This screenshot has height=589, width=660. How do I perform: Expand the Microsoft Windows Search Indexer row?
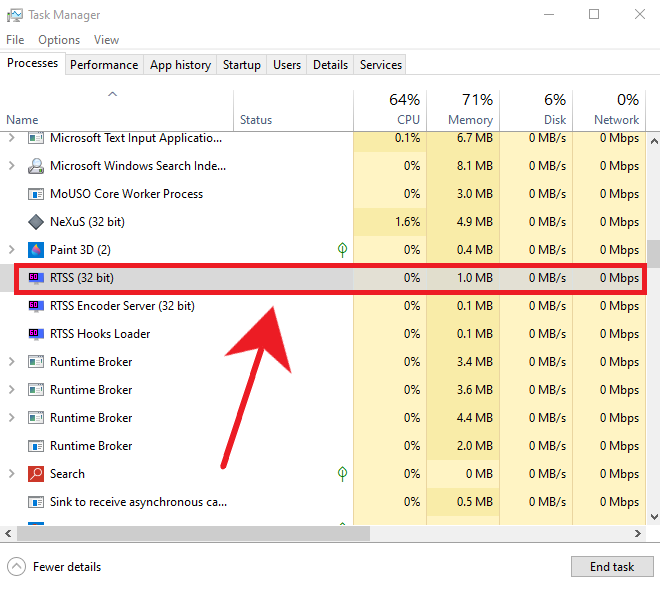[x=12, y=166]
